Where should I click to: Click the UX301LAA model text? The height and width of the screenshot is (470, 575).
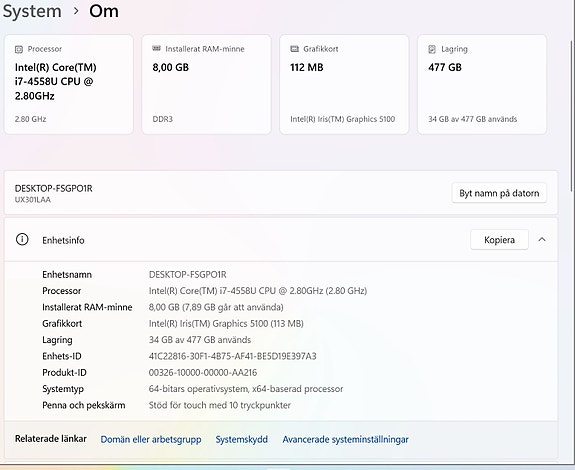(x=33, y=200)
